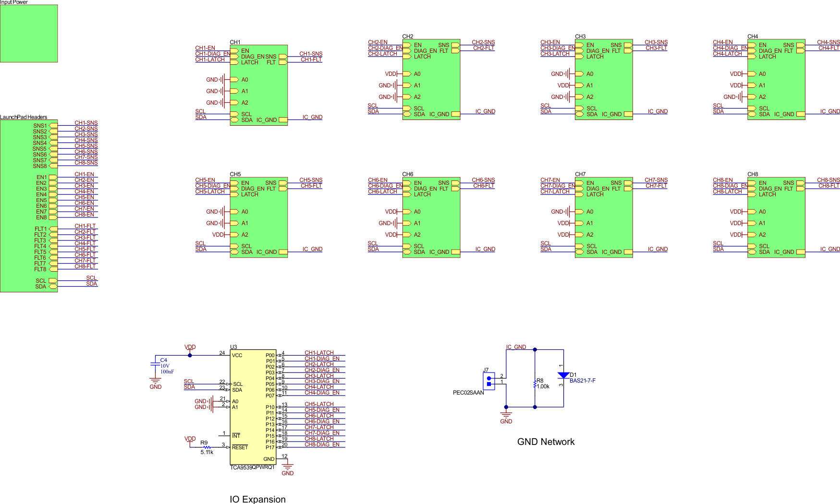Select the CH8 channel sheet block

(776, 217)
